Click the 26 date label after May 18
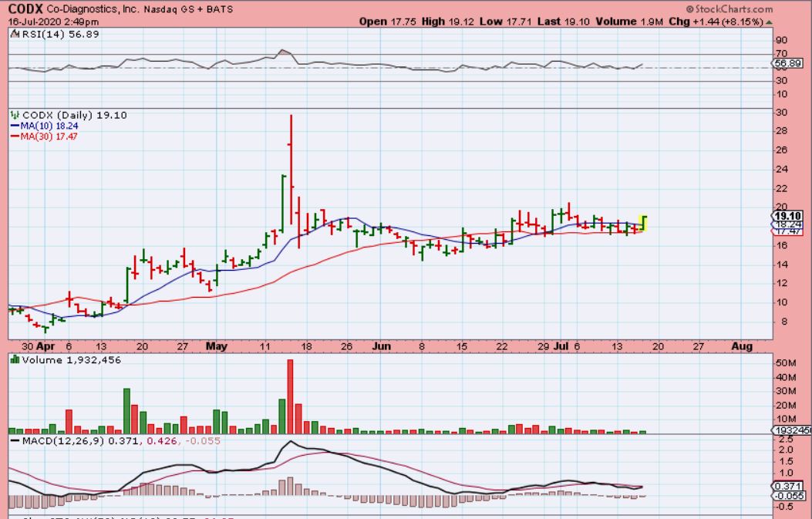This screenshot has height=519, width=812. click(346, 346)
